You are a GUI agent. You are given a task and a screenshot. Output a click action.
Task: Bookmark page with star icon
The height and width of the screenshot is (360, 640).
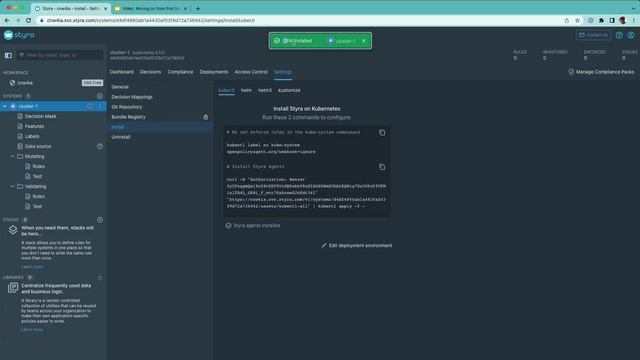(x=577, y=20)
